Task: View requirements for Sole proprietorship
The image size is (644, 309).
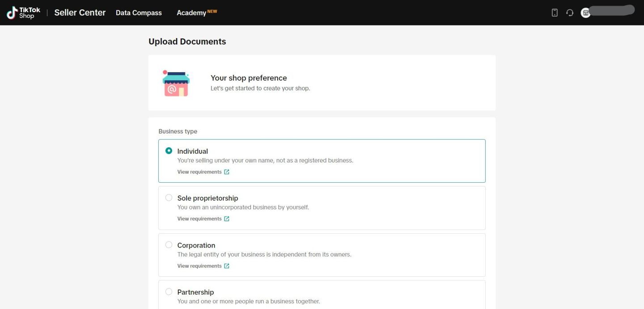Action: point(199,219)
